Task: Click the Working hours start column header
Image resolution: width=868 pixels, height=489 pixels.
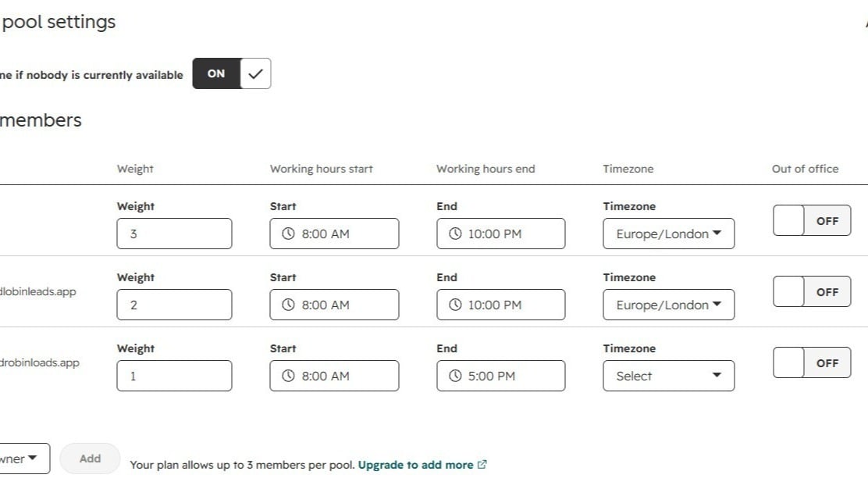Action: click(322, 169)
